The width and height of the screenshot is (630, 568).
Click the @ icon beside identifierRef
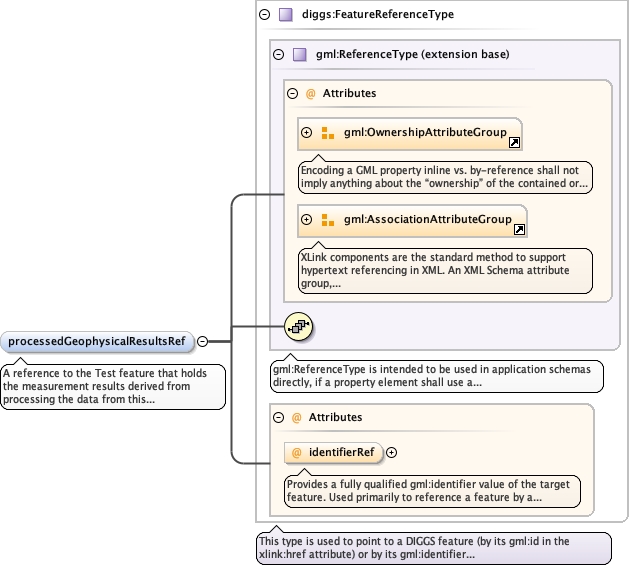coord(296,453)
